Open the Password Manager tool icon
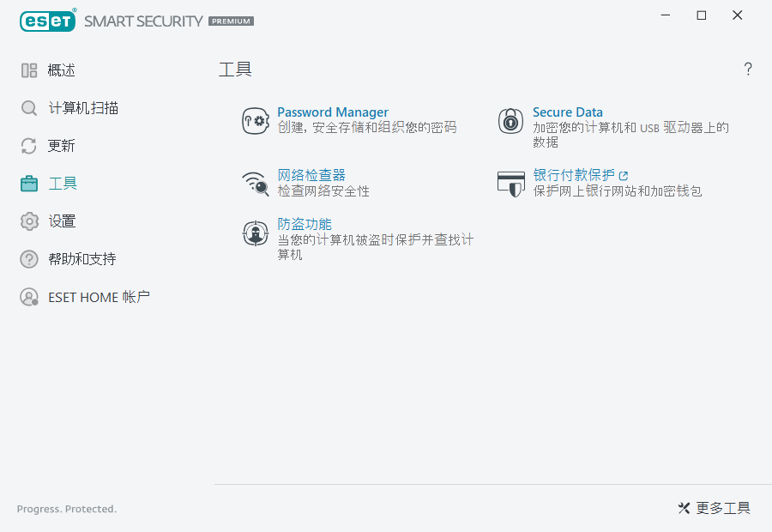The height and width of the screenshot is (532, 772). (255, 120)
